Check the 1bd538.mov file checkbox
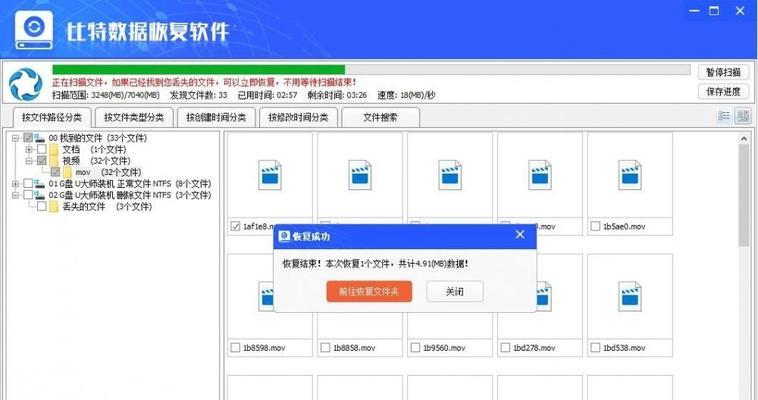758x400 pixels. coord(595,348)
